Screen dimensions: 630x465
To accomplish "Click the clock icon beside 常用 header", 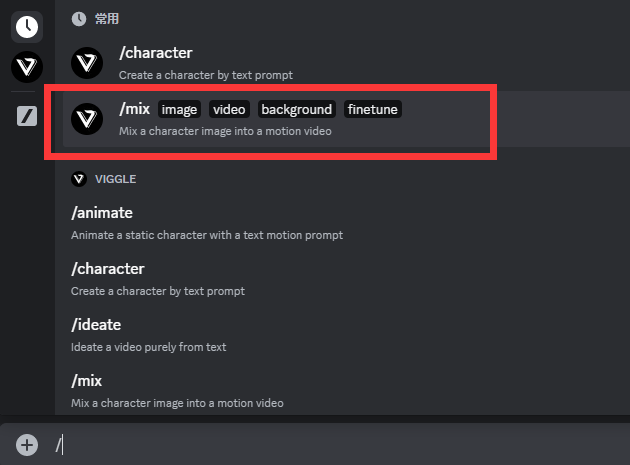I will [79, 19].
